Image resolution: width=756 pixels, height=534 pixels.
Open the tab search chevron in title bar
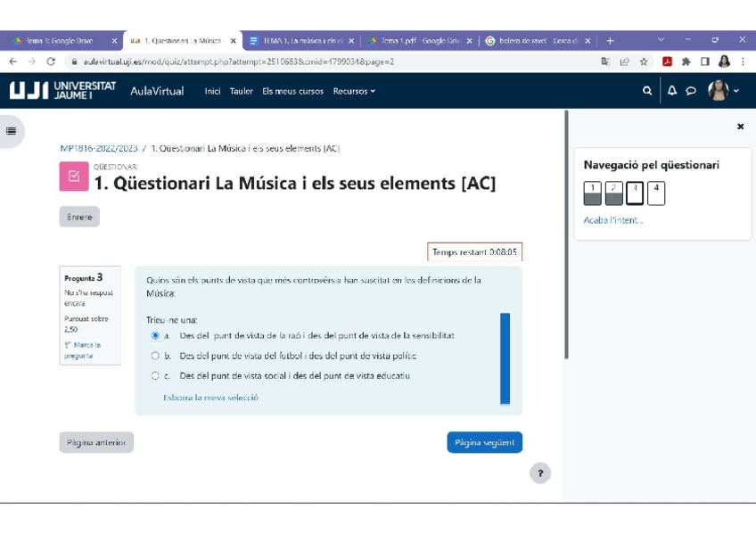pyautogui.click(x=661, y=39)
